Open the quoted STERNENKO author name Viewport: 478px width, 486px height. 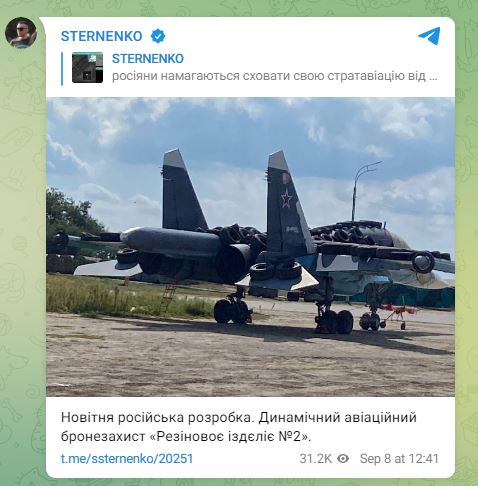(148, 59)
